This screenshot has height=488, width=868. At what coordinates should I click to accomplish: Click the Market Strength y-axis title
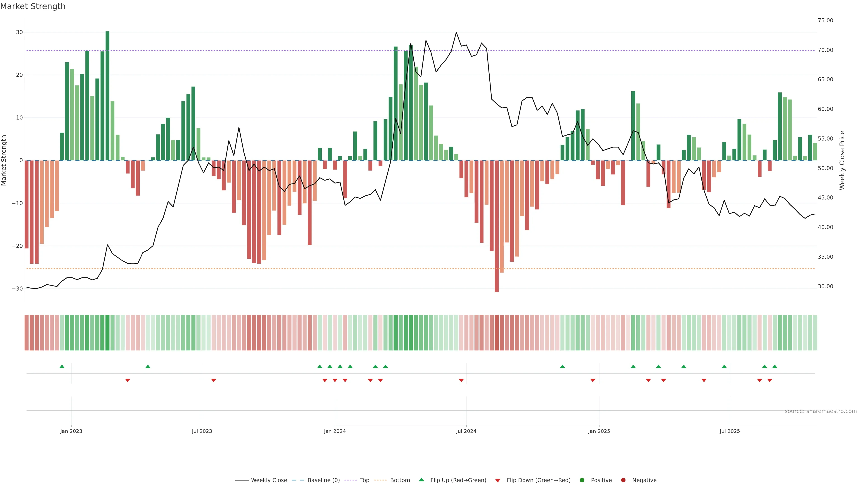[x=4, y=160]
